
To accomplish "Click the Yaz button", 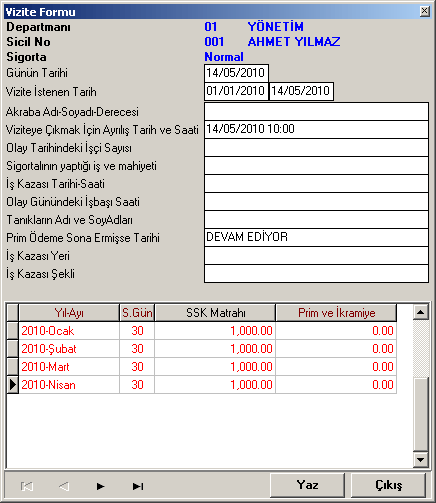I will tap(307, 485).
